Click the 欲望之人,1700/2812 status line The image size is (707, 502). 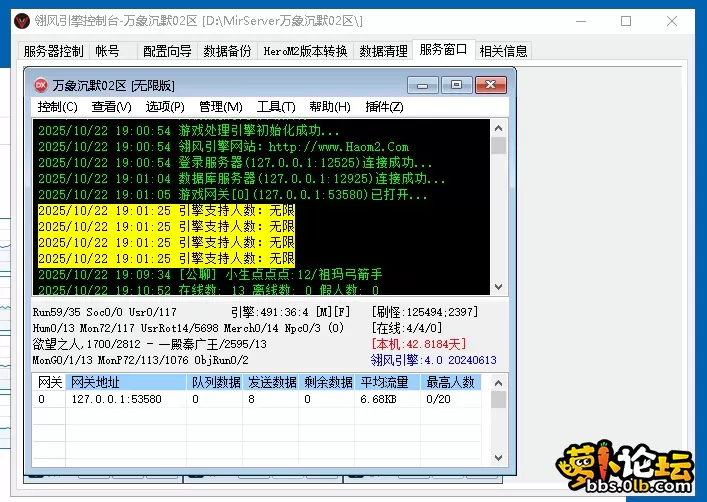(150, 344)
